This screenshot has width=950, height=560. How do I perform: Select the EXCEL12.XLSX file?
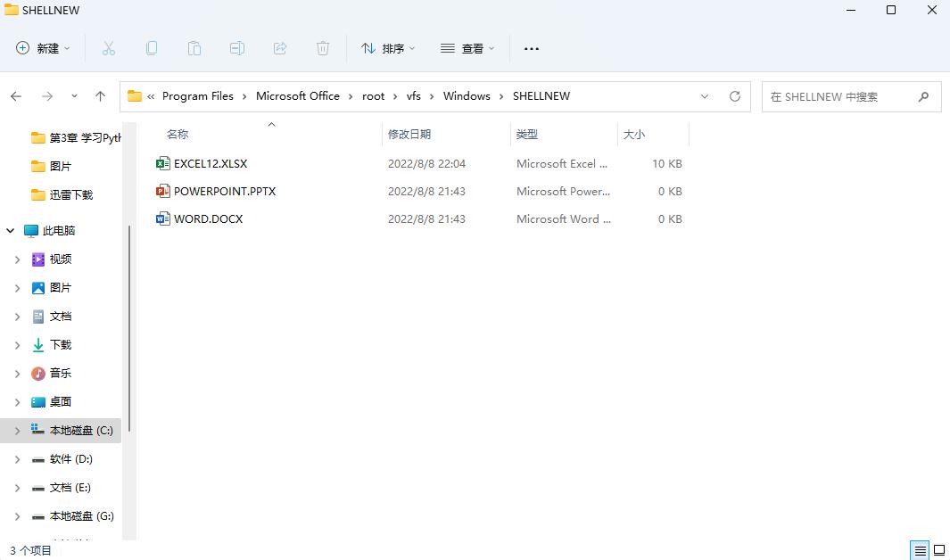211,163
